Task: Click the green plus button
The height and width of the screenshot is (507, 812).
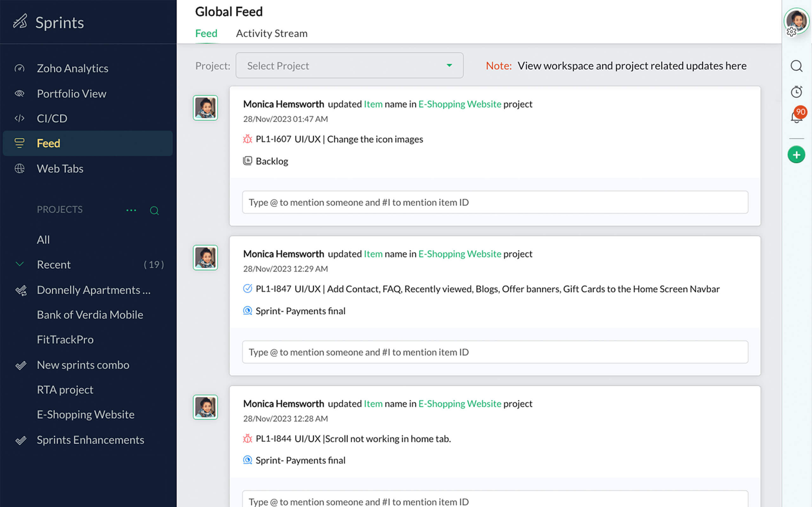Action: pyautogui.click(x=796, y=155)
